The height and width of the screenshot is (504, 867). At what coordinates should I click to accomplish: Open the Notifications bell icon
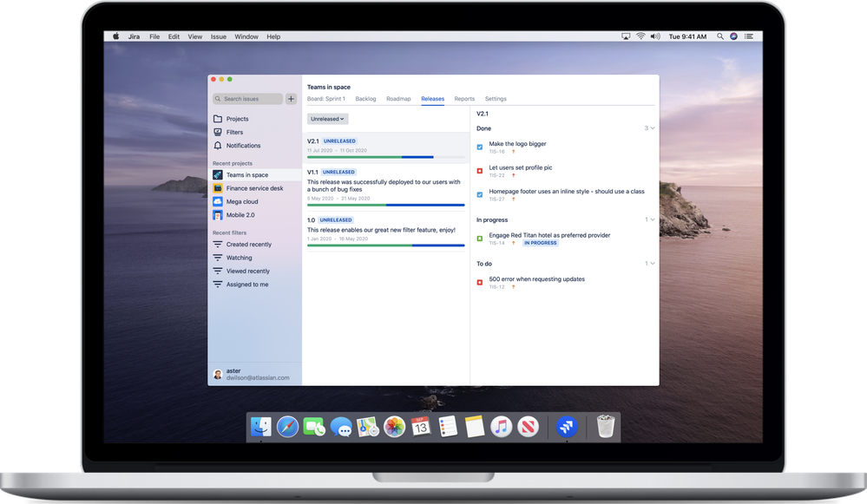click(218, 146)
